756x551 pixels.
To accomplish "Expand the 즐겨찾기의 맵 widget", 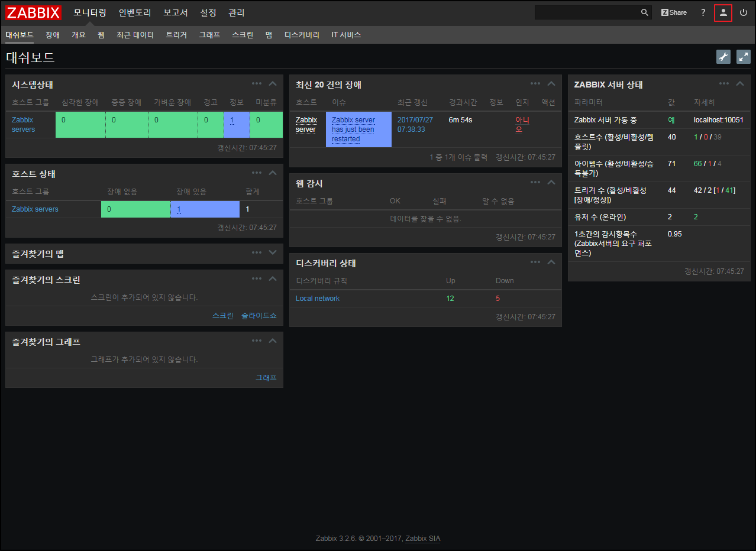I will pyautogui.click(x=273, y=252).
